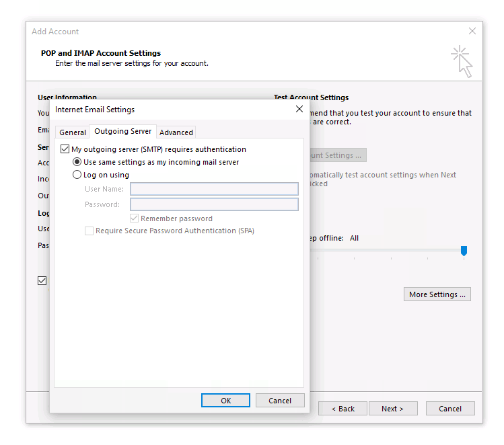Toggle SMTP requires authentication checkbox

coord(65,149)
